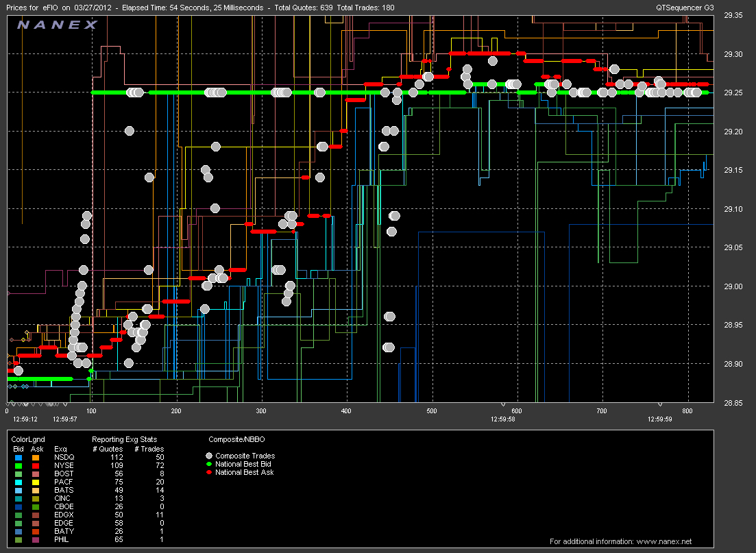
Task: Click the 29.00 price axis label
Action: click(733, 286)
